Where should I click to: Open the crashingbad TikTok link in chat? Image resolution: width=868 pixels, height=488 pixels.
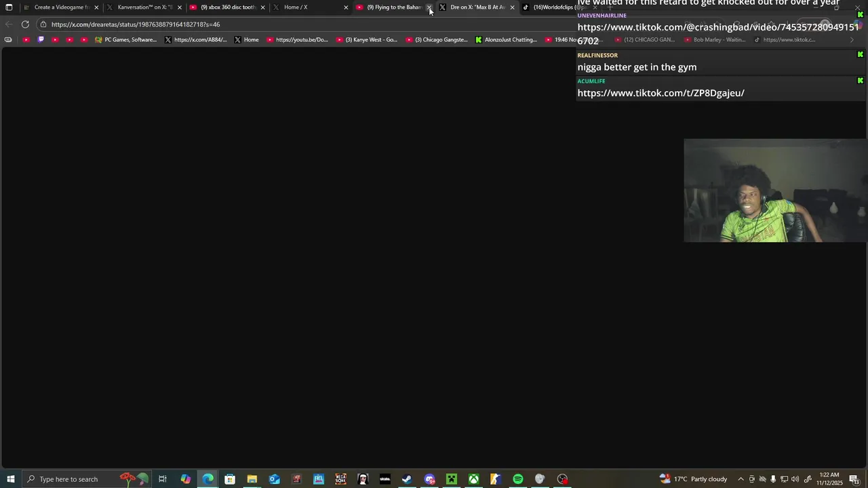(718, 34)
